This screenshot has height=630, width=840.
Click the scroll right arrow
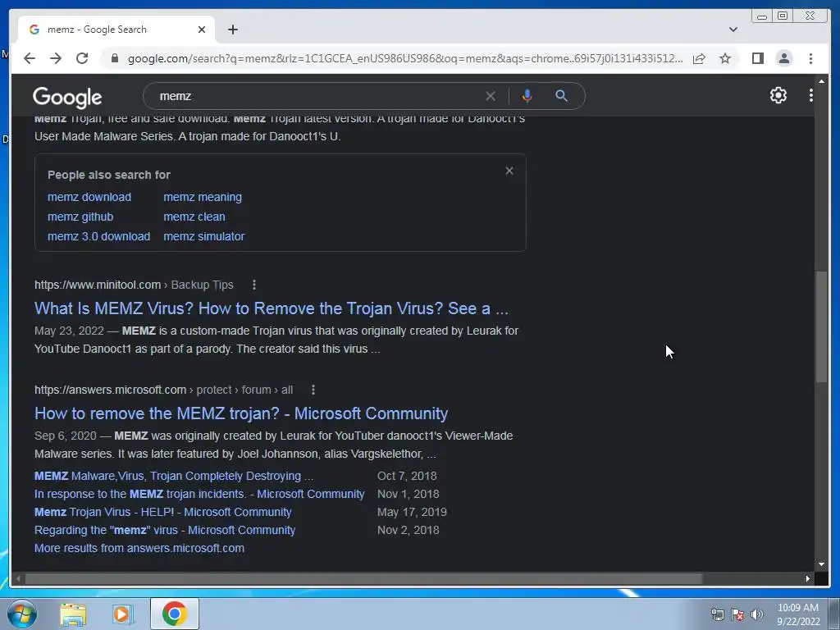[x=808, y=578]
